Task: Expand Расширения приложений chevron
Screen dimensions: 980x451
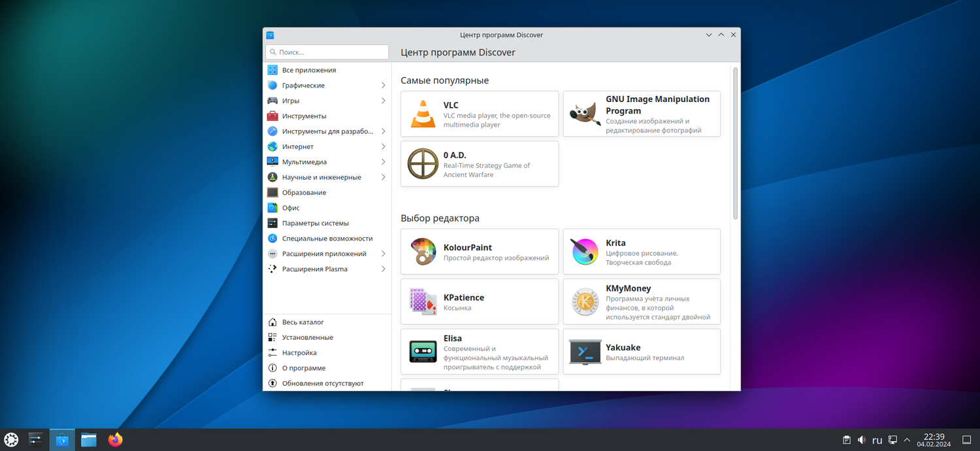Action: click(384, 254)
